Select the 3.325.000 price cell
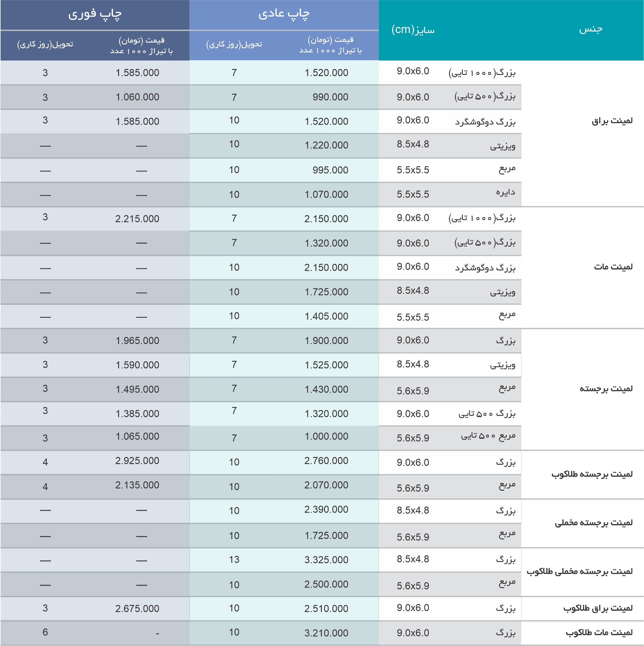The height and width of the screenshot is (646, 644). pyautogui.click(x=326, y=560)
